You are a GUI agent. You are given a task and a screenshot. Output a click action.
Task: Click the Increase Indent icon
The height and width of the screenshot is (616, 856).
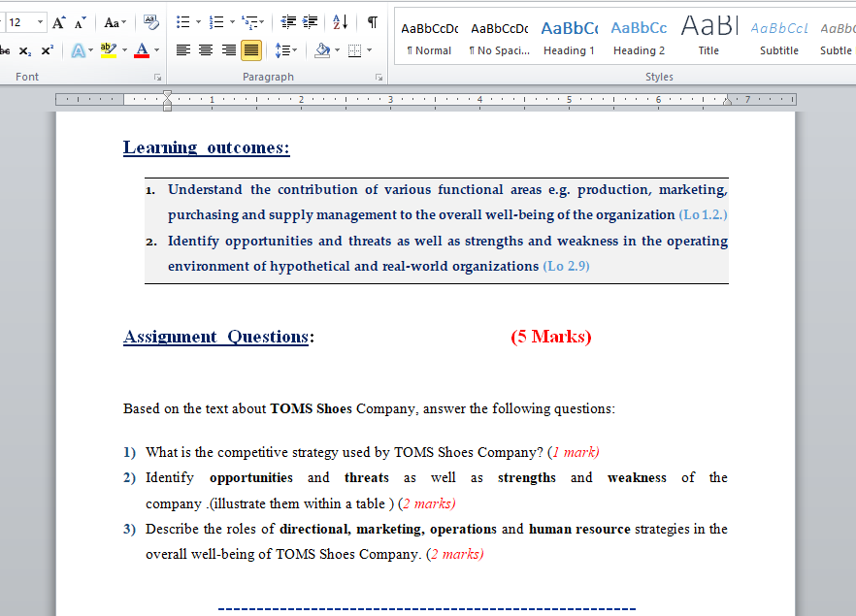(311, 22)
